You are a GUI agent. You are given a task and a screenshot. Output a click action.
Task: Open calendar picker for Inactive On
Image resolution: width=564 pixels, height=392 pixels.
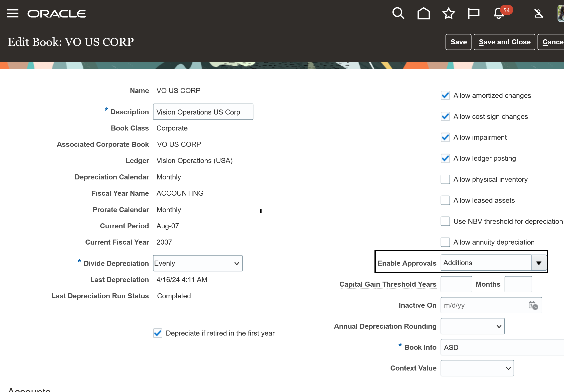pyautogui.click(x=533, y=305)
